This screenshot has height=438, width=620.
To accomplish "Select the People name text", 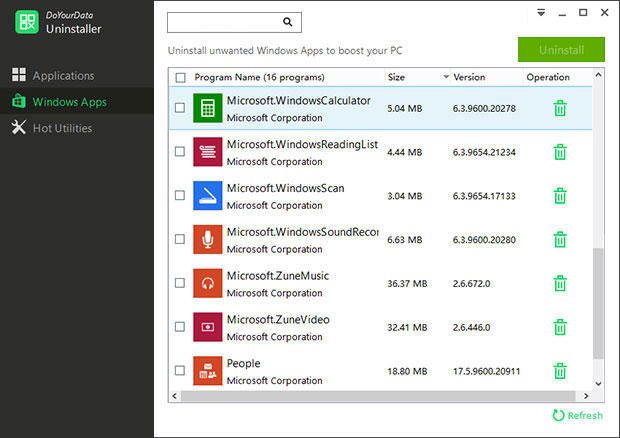I will 244,364.
